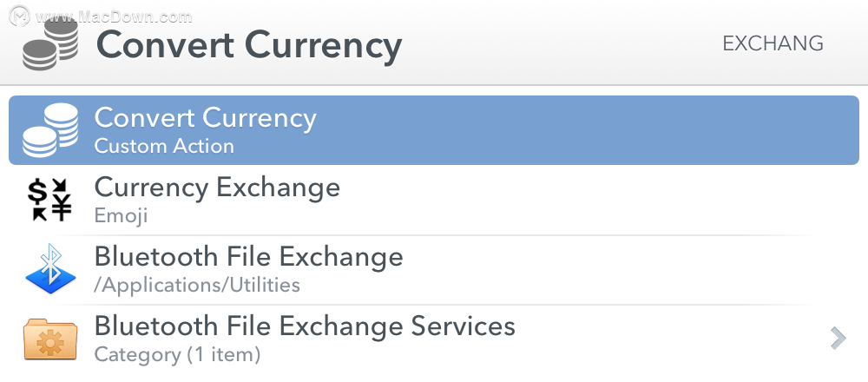Click the /Applications/Utilities path text
The height and width of the screenshot is (382, 868).
coord(197,285)
